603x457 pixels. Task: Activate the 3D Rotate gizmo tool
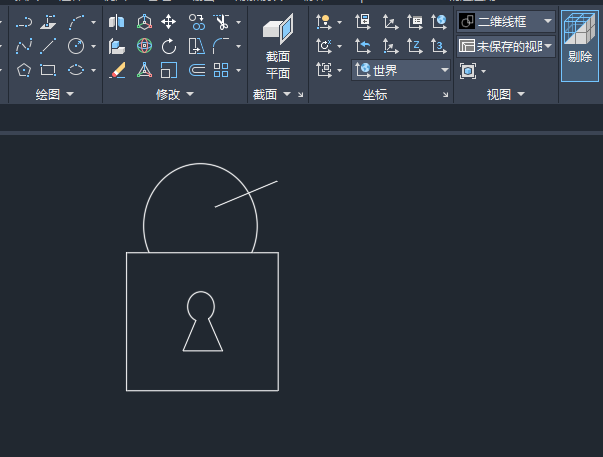[x=144, y=46]
